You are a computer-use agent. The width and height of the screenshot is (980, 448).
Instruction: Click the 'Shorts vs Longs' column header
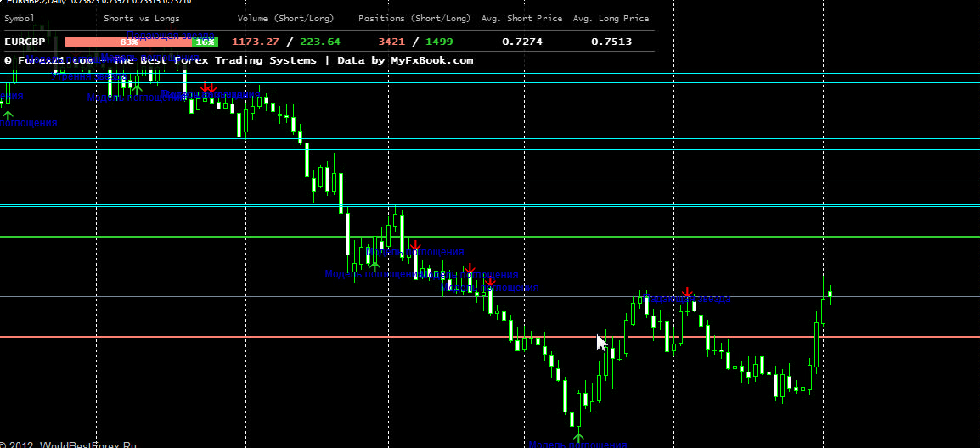tap(142, 18)
